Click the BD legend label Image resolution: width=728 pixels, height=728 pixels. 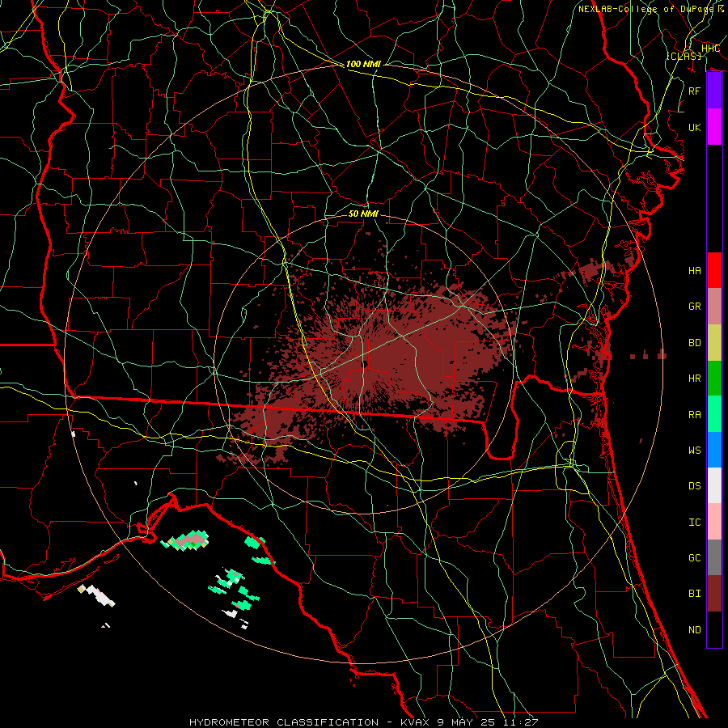click(695, 343)
